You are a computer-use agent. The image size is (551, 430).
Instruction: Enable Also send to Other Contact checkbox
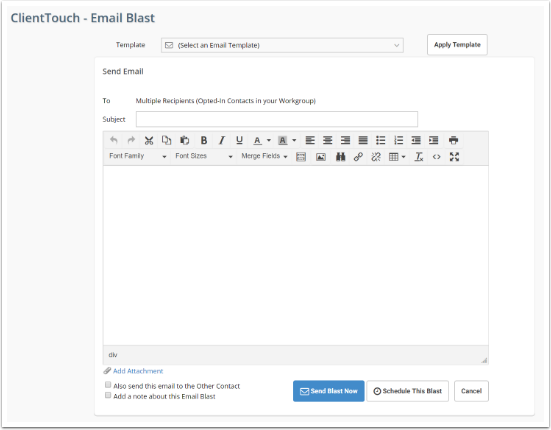(108, 385)
